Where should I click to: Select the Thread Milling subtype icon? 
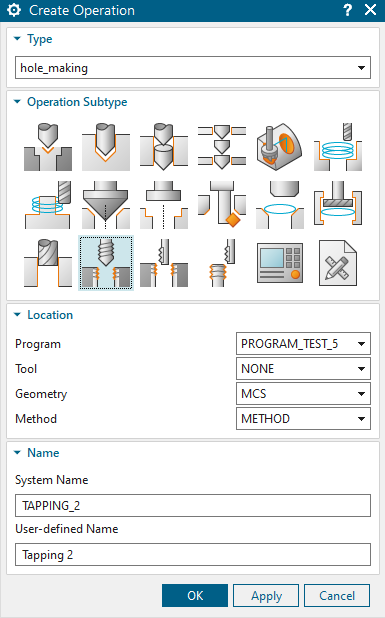[164, 263]
